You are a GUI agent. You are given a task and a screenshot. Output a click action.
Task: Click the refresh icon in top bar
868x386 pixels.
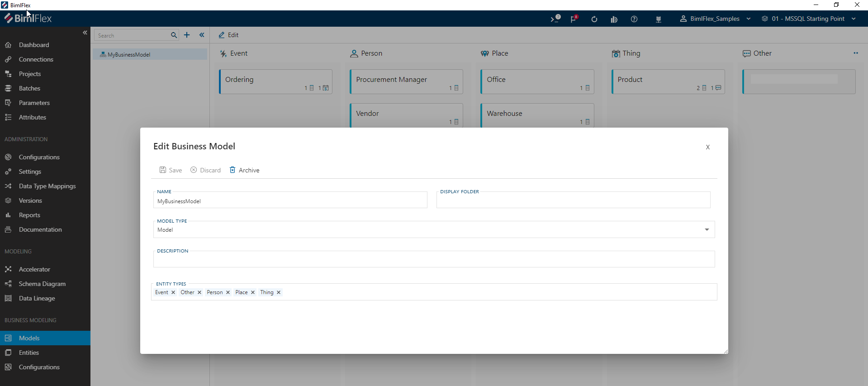[x=594, y=19]
